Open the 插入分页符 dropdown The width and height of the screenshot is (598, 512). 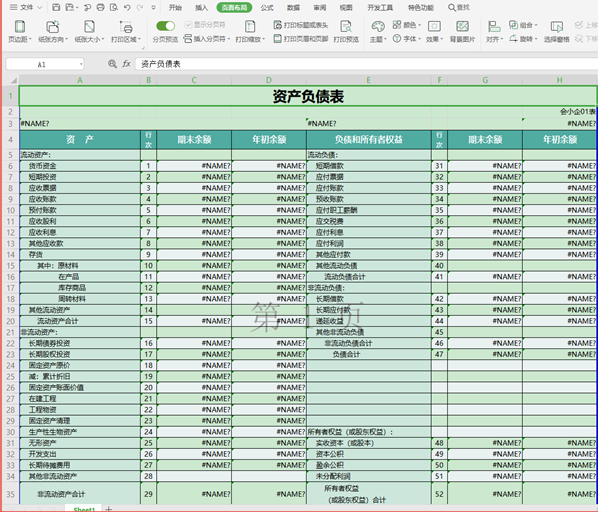click(207, 39)
